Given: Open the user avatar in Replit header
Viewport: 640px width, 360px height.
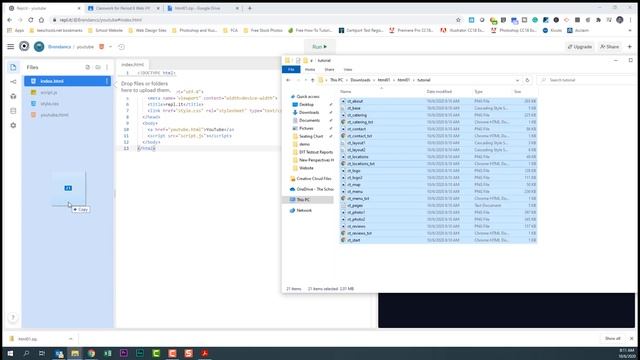Looking at the screenshot, I should 39,47.
